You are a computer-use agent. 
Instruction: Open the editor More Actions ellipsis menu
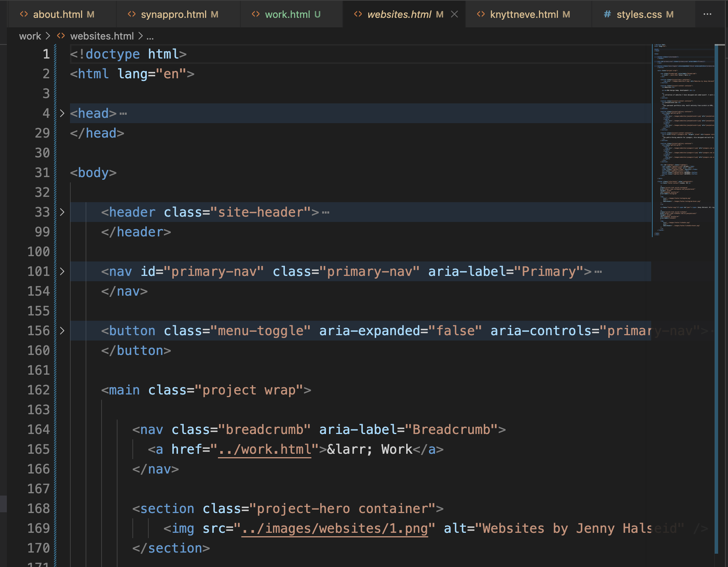click(x=707, y=14)
